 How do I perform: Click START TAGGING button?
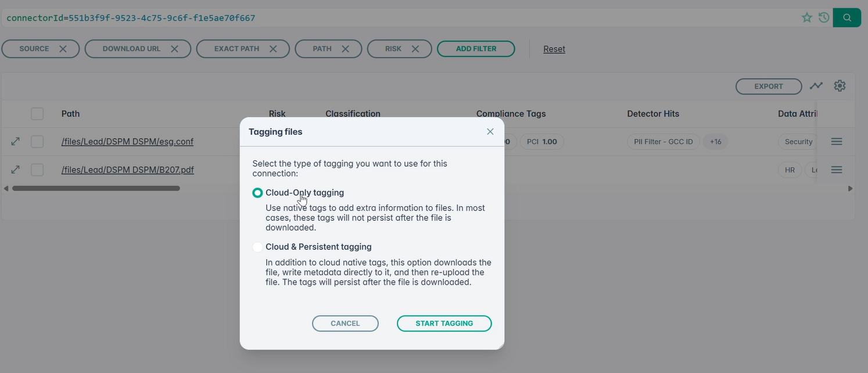pos(444,324)
